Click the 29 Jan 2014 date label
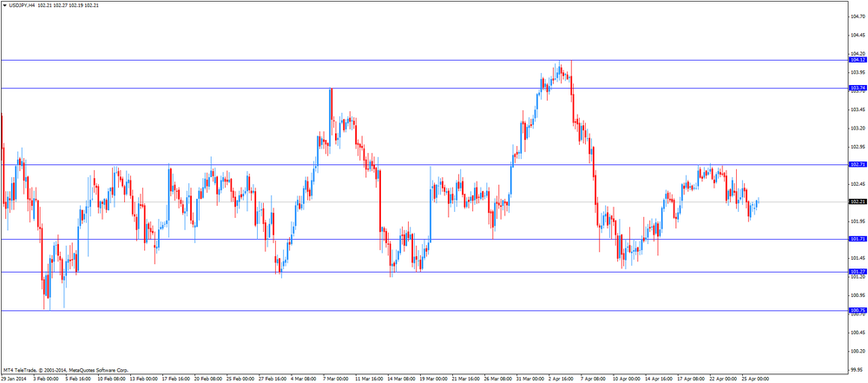 click(x=12, y=380)
